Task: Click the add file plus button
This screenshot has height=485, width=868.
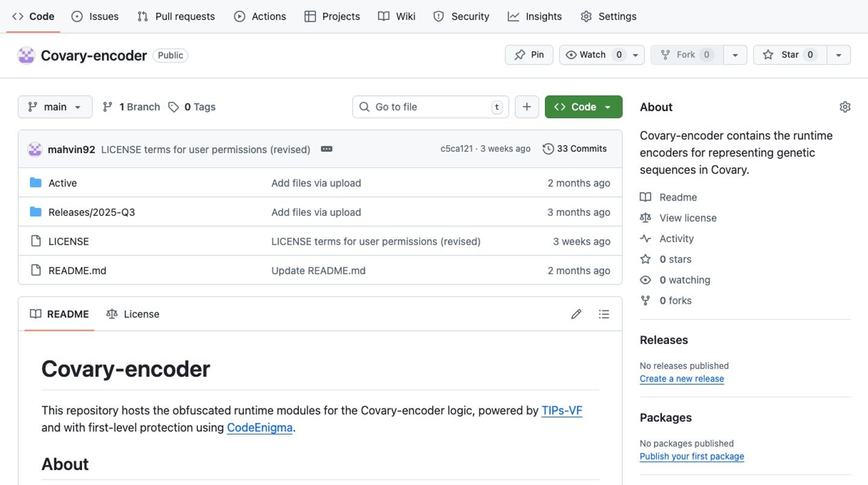Action: 527,107
